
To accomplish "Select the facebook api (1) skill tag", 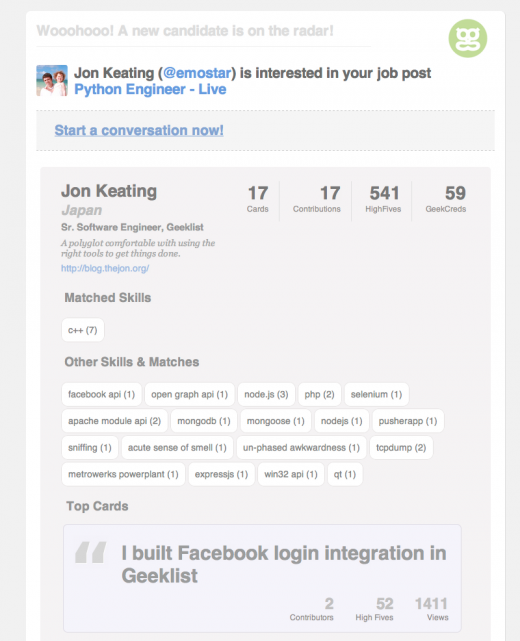I will pos(101,394).
